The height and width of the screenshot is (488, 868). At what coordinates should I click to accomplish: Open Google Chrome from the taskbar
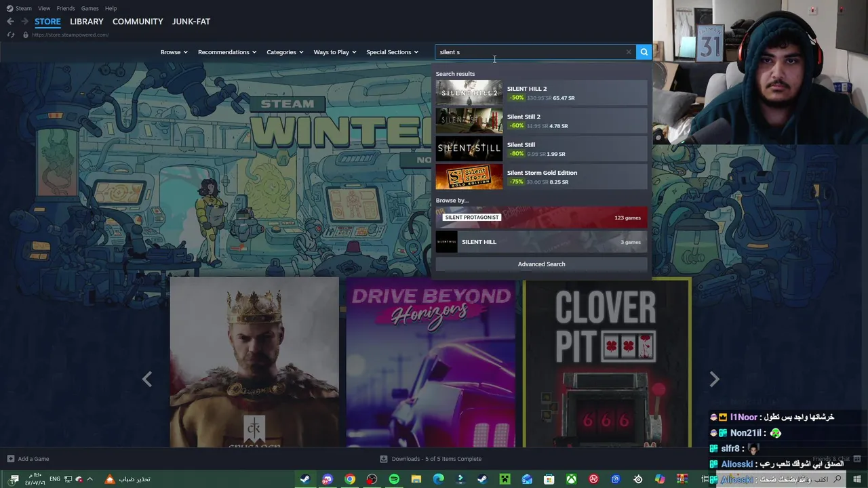[x=350, y=479]
